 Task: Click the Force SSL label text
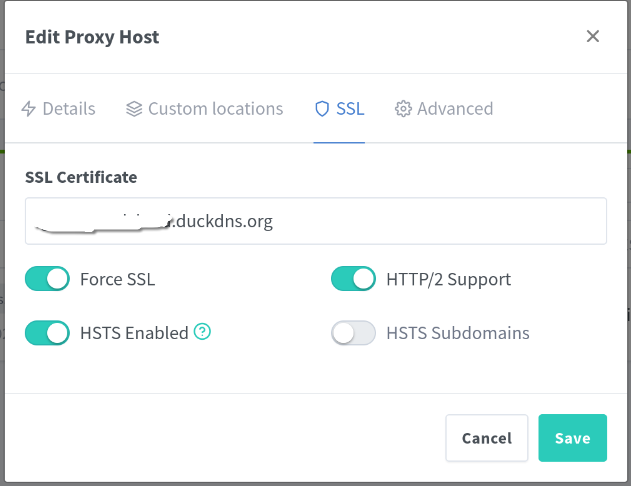(117, 279)
